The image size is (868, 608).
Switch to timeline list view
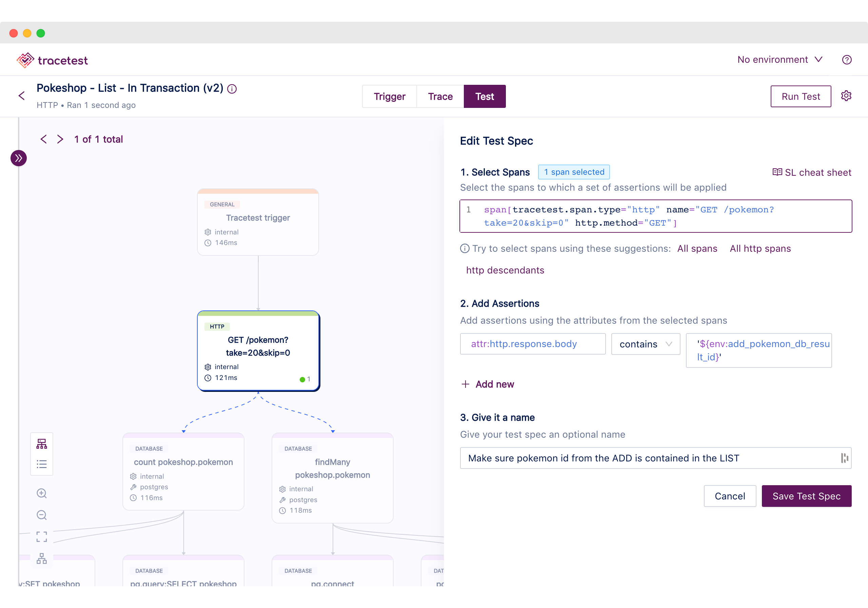pyautogui.click(x=42, y=464)
